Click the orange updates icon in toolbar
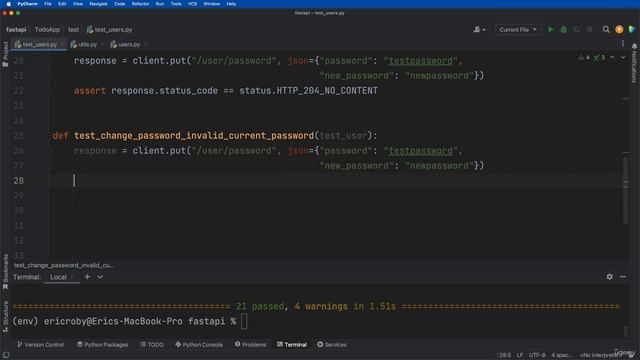Screen dimensions: 640x360 [619, 29]
